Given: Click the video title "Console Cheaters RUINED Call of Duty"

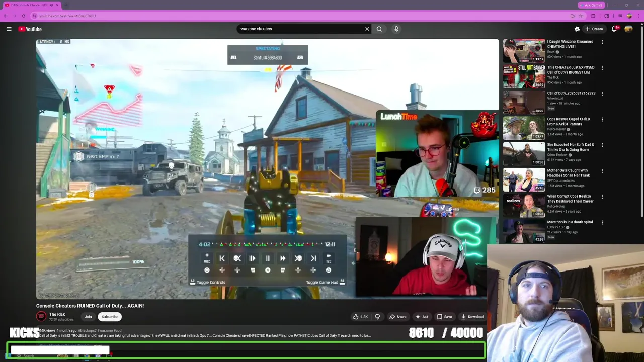Looking at the screenshot, I should coord(90,306).
